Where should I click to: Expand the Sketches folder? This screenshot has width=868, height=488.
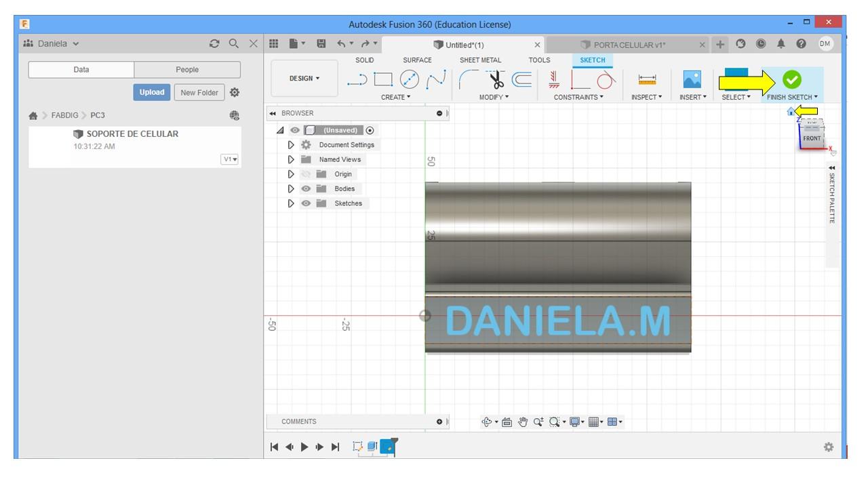tap(291, 203)
